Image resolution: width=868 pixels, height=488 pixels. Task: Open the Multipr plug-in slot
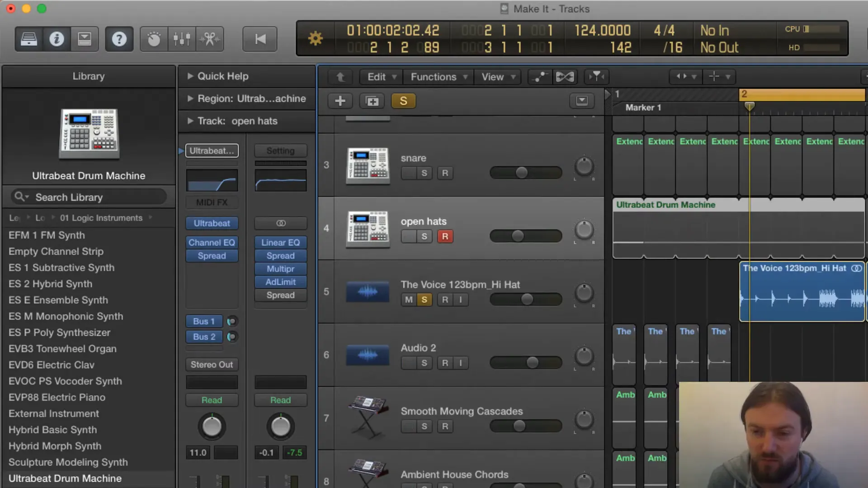coord(280,269)
